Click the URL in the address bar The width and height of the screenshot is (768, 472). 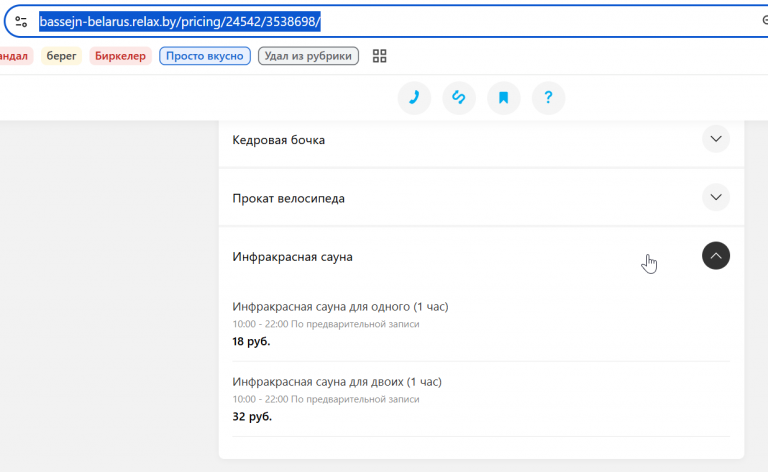180,22
